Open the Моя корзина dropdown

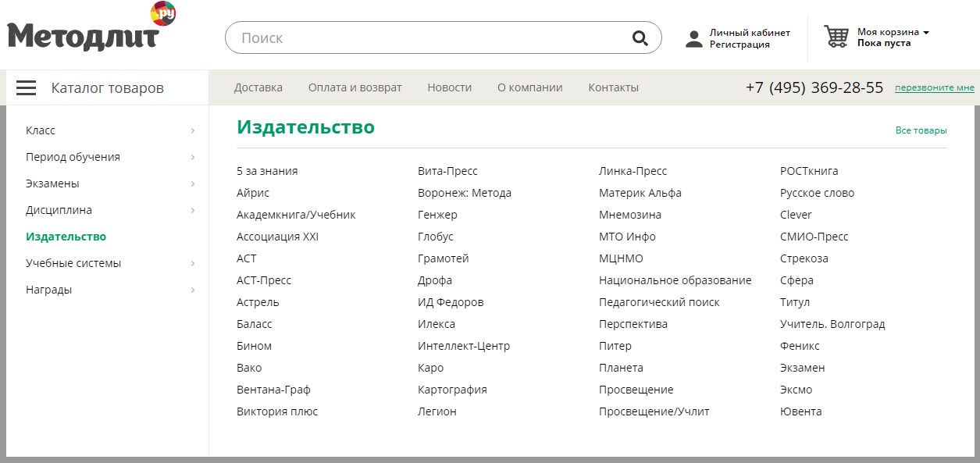[893, 32]
